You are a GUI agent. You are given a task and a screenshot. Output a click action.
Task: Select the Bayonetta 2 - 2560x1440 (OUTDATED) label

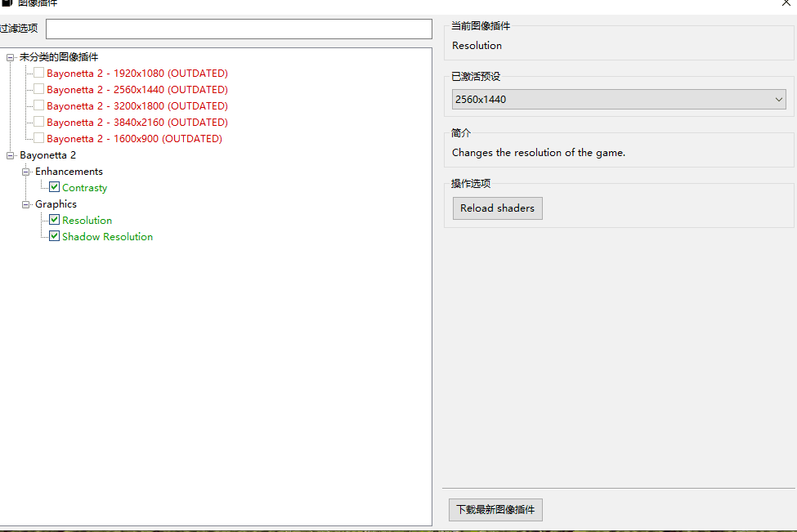click(x=137, y=89)
